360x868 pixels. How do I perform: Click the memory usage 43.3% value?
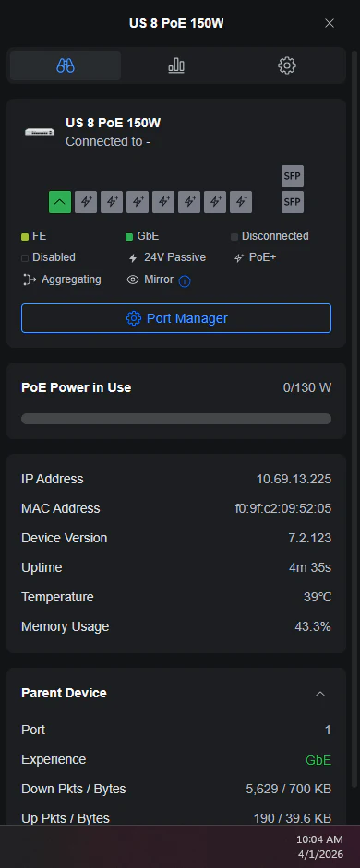[x=313, y=626]
